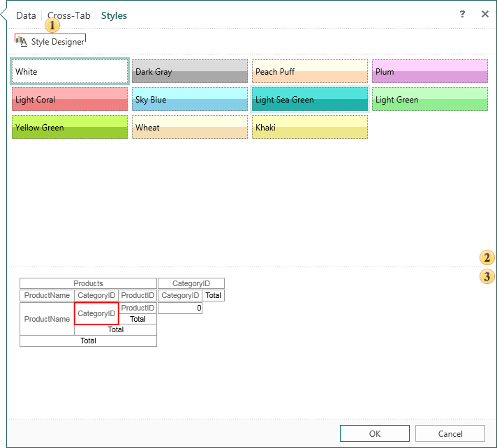Image resolution: width=497 pixels, height=448 pixels.
Task: Select the Yellow Green style
Action: pos(70,127)
